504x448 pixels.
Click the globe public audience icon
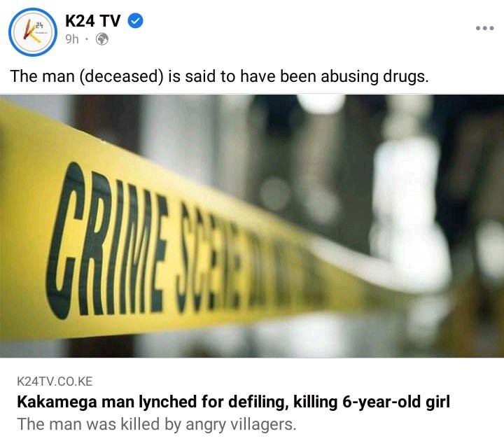tap(102, 39)
